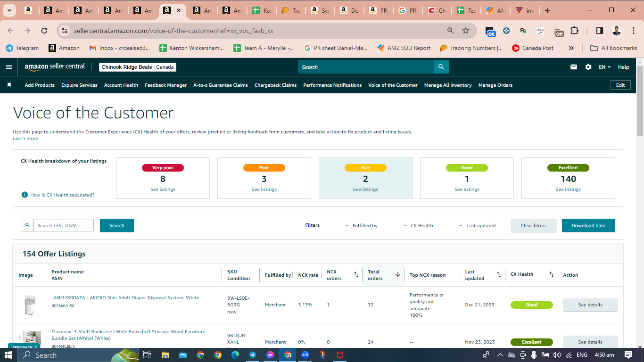644x362 pixels.
Task: Open the Add Products menu item
Action: tap(40, 85)
